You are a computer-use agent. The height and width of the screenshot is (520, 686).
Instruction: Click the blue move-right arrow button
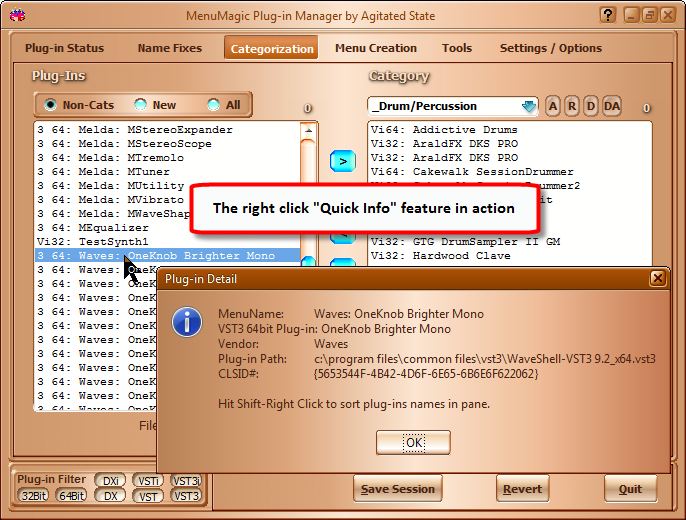pos(343,161)
